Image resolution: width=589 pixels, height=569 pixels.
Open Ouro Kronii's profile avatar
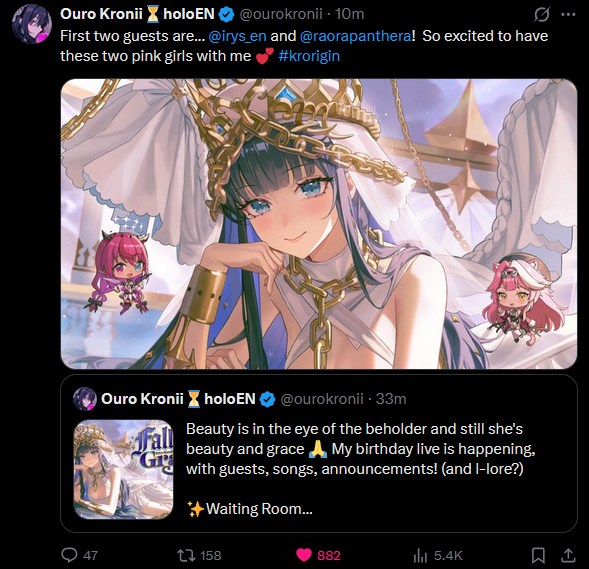32,24
